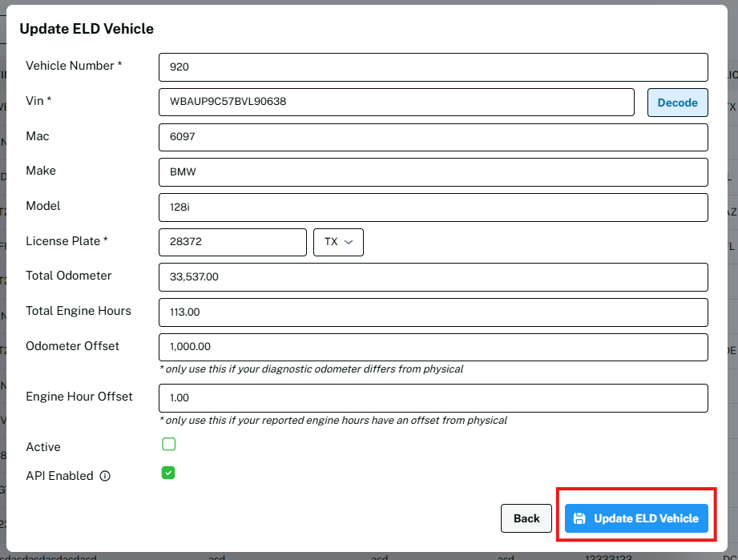The width and height of the screenshot is (738, 560).
Task: Edit the Odometer Offset field
Action: 433,347
